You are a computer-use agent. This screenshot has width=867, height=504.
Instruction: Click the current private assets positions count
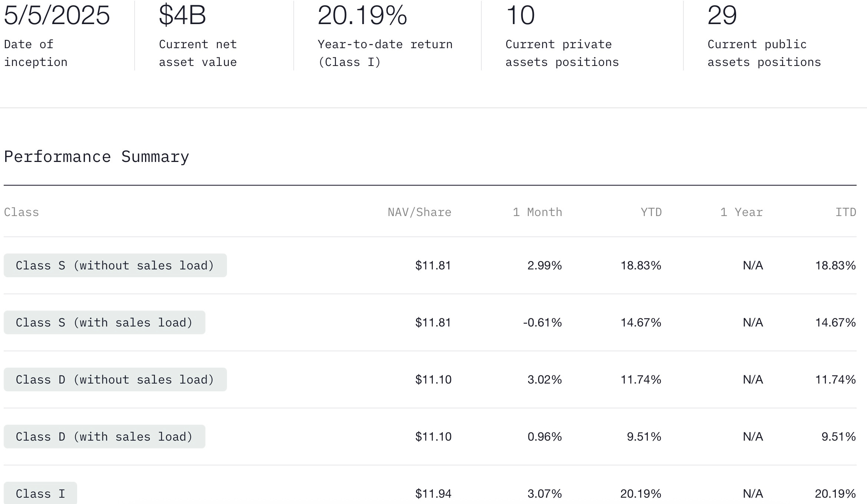(520, 16)
